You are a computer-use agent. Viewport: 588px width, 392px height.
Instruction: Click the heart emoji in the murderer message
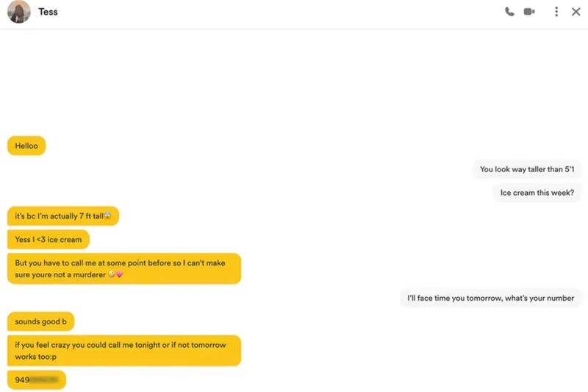tap(119, 275)
